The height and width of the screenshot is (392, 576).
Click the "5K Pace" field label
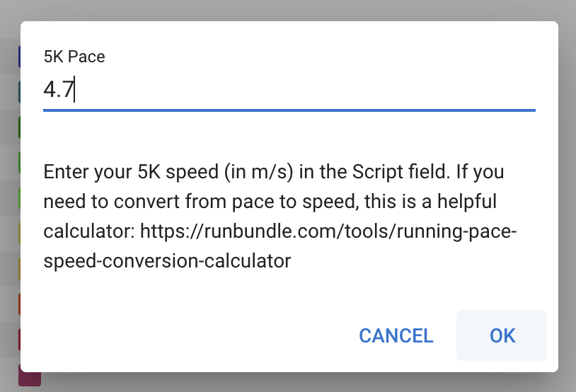click(x=74, y=57)
